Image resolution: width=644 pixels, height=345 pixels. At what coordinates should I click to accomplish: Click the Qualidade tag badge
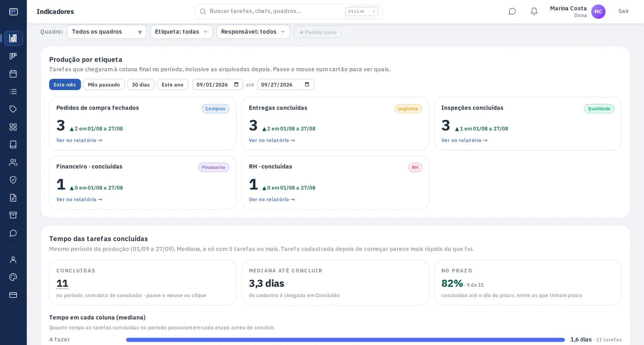(599, 109)
